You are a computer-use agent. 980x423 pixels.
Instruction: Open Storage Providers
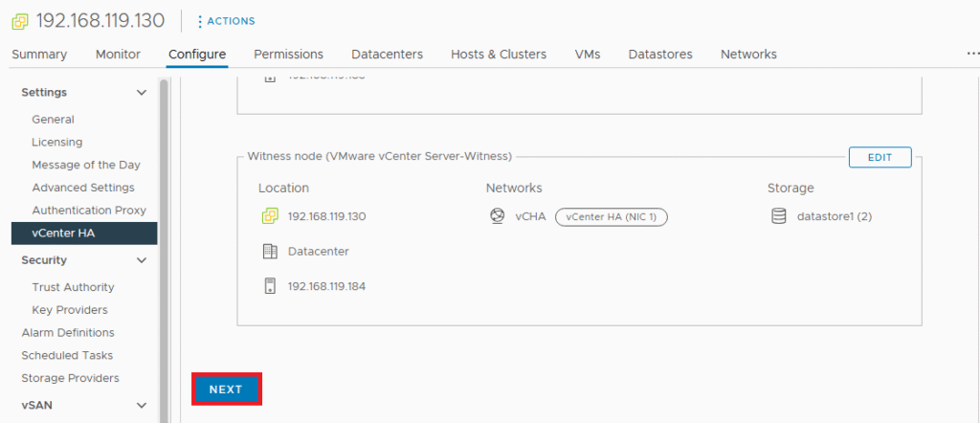tap(70, 378)
